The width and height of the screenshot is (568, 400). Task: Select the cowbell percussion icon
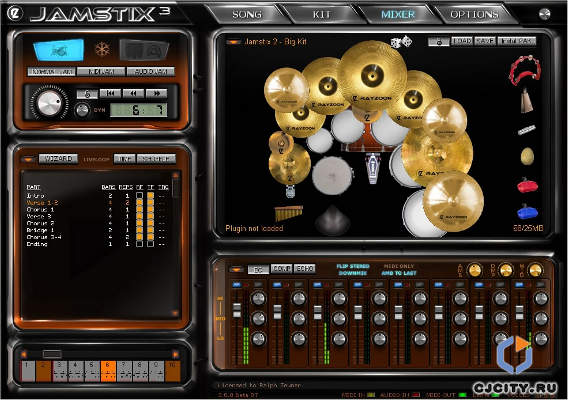527,101
